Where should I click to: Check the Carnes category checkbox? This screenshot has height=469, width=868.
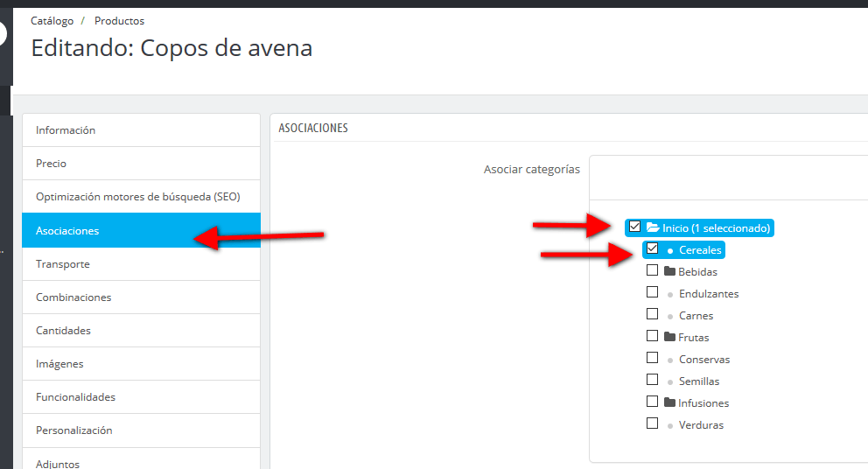(652, 314)
